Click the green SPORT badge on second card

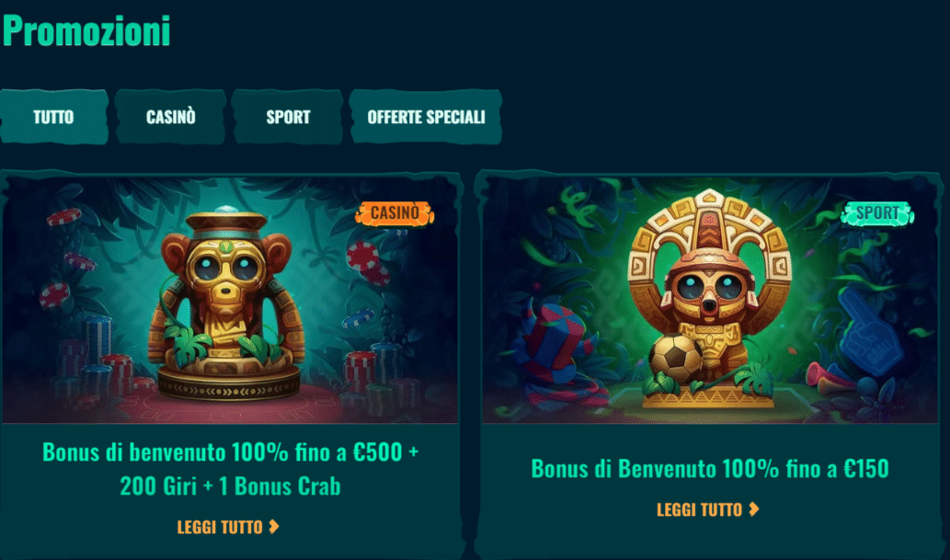pyautogui.click(x=877, y=213)
